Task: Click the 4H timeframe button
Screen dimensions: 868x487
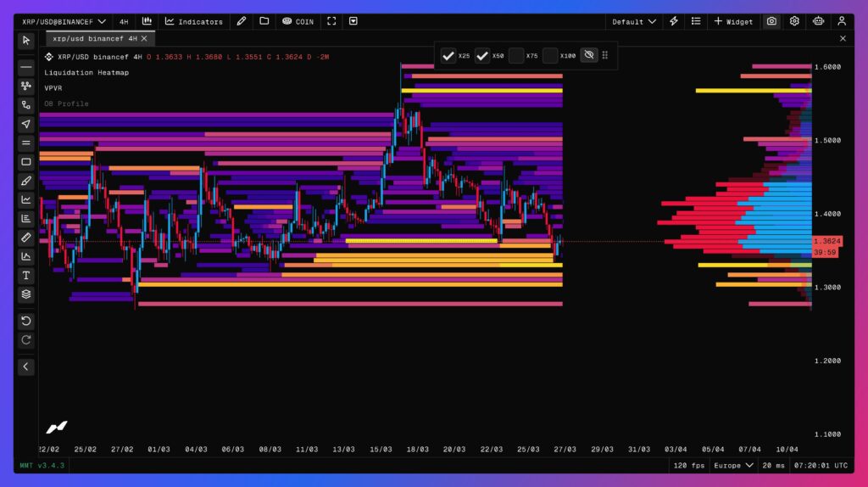Action: [x=124, y=21]
